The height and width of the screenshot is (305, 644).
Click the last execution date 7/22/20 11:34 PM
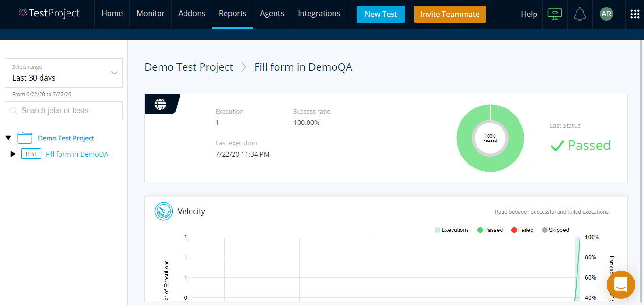tap(243, 154)
